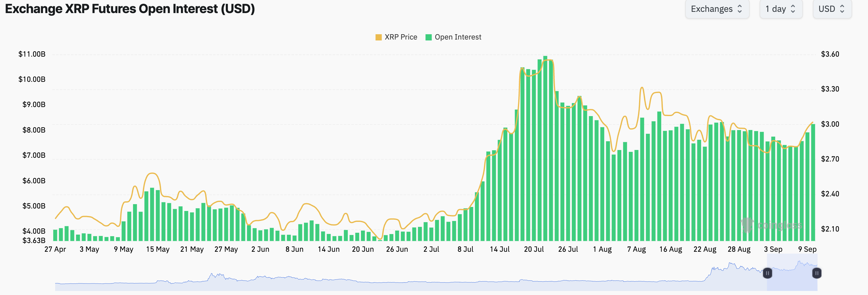Click the 8 Jun date label
The height and width of the screenshot is (295, 868).
[295, 250]
